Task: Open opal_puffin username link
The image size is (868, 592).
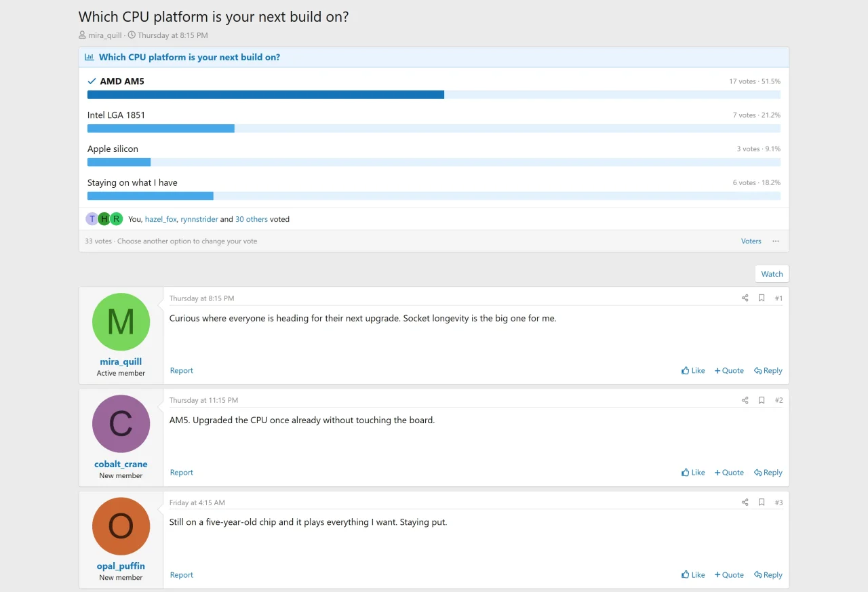Action: point(121,566)
